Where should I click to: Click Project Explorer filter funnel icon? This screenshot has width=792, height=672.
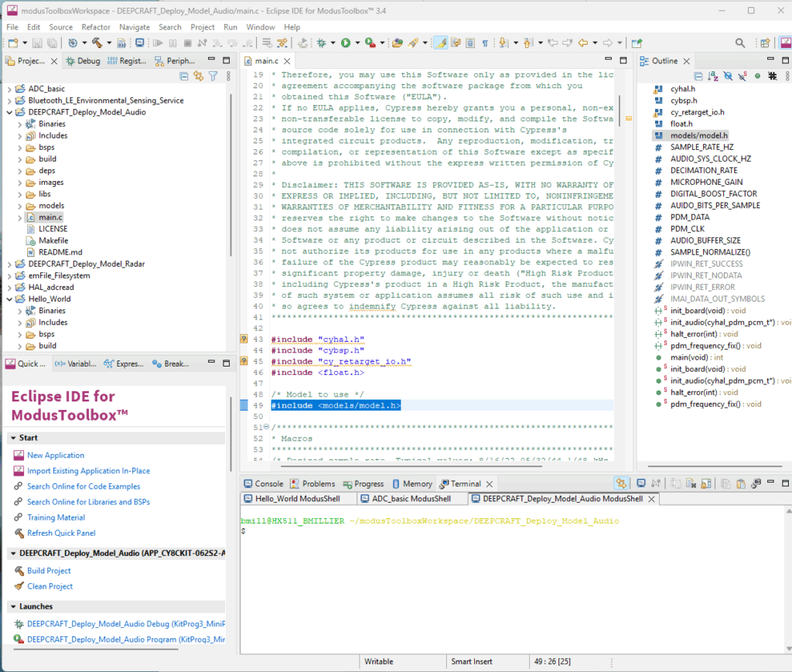213,77
